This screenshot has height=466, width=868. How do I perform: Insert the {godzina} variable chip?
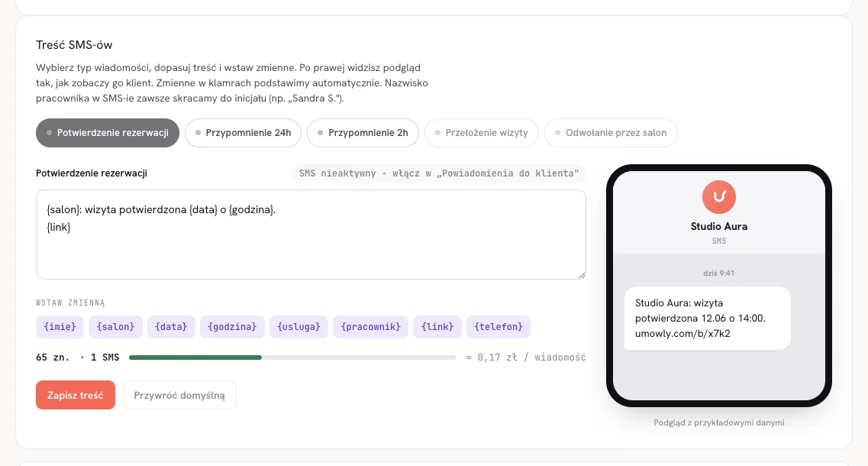click(x=232, y=327)
